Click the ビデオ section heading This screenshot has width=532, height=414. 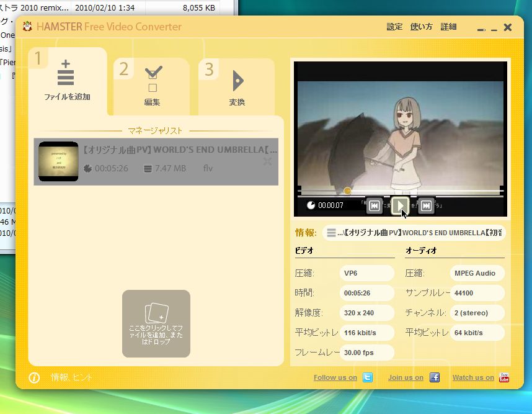(304, 251)
